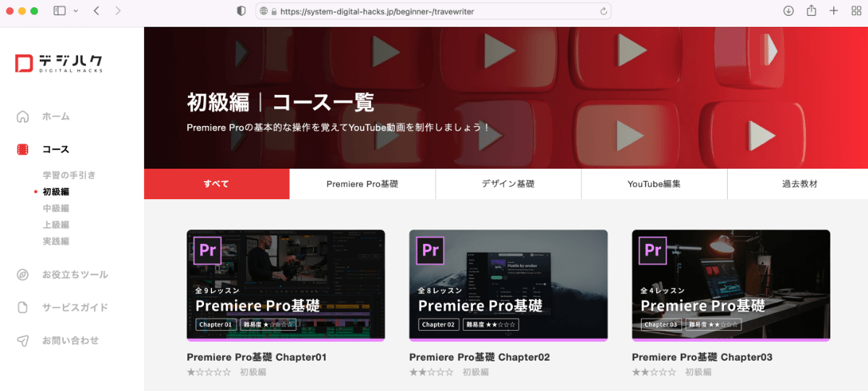Screen dimensions: 868x391
Task: Click Premiere Pro基礎 Chapter02 title
Action: (480, 358)
